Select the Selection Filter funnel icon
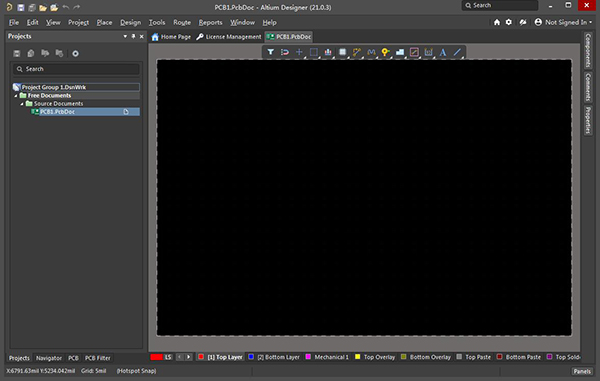This screenshot has width=600, height=381. 271,52
